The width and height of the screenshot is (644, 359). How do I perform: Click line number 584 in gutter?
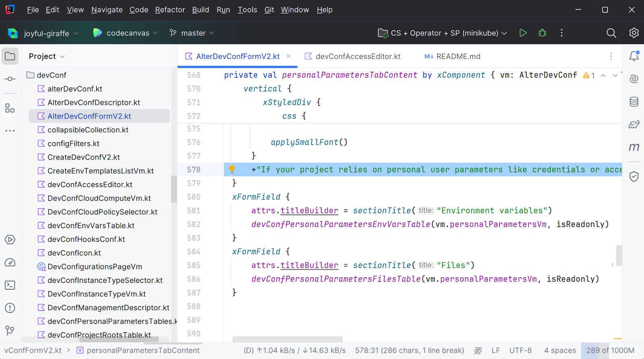(x=194, y=252)
